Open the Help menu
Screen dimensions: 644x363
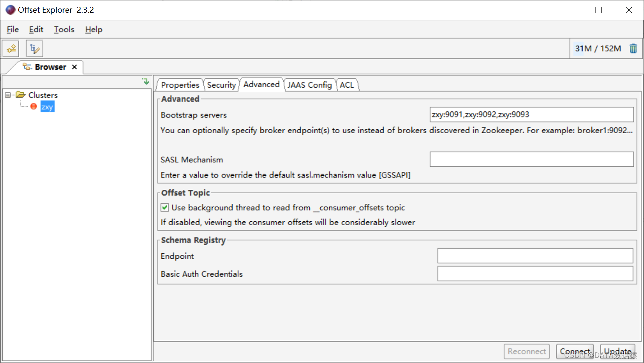click(x=93, y=29)
